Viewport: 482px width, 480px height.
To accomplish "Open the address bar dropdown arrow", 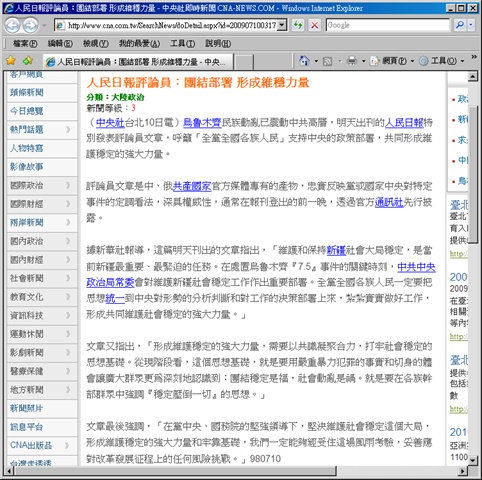I will [x=282, y=25].
